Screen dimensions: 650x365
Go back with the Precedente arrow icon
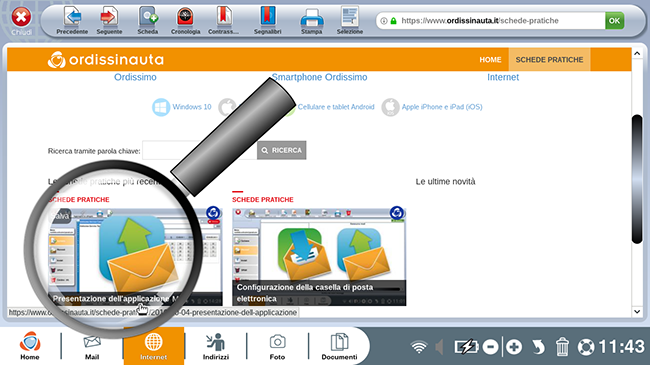[x=72, y=17]
